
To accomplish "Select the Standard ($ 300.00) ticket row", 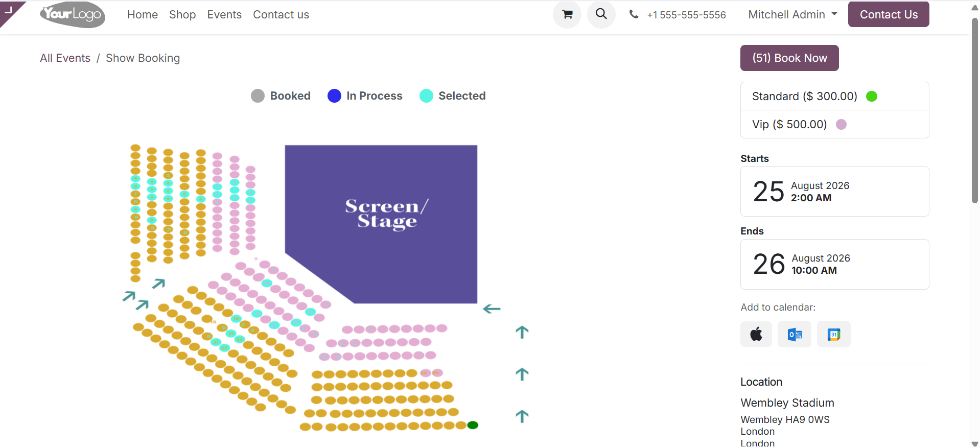I will tap(834, 96).
